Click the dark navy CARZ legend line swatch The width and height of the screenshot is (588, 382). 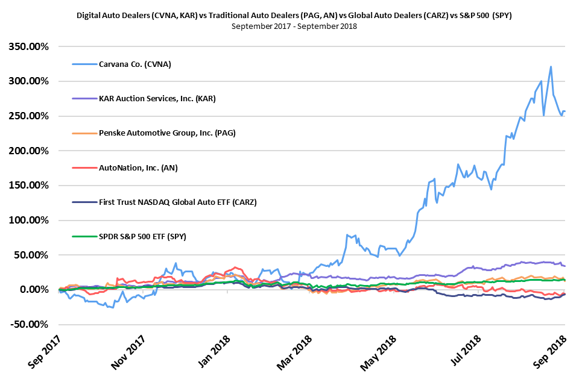pos(84,202)
